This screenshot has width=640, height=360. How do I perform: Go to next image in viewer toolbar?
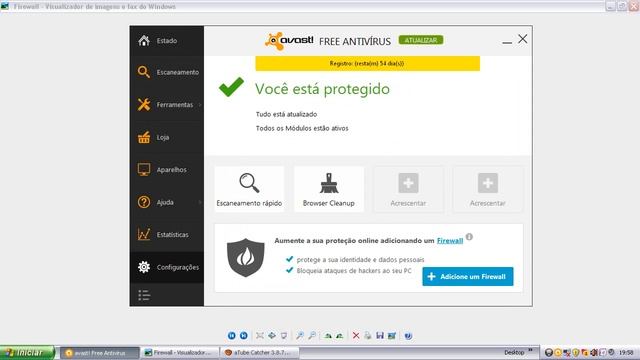pyautogui.click(x=244, y=336)
